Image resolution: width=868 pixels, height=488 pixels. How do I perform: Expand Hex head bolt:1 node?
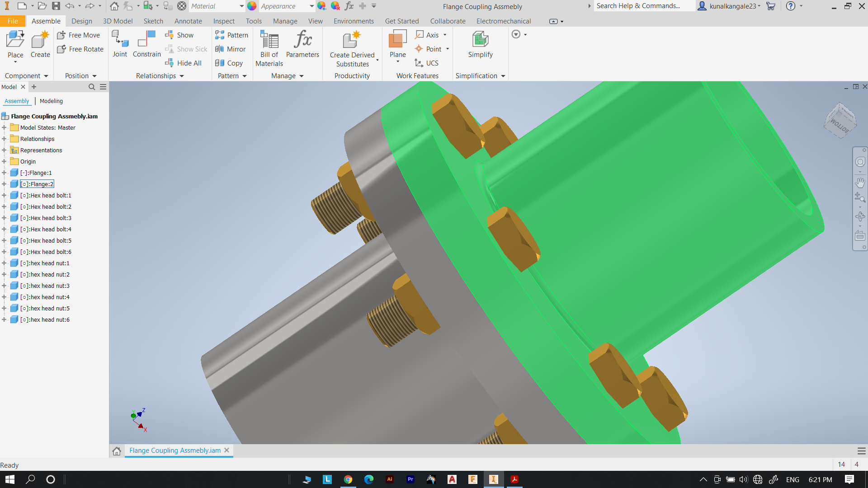pos(4,195)
